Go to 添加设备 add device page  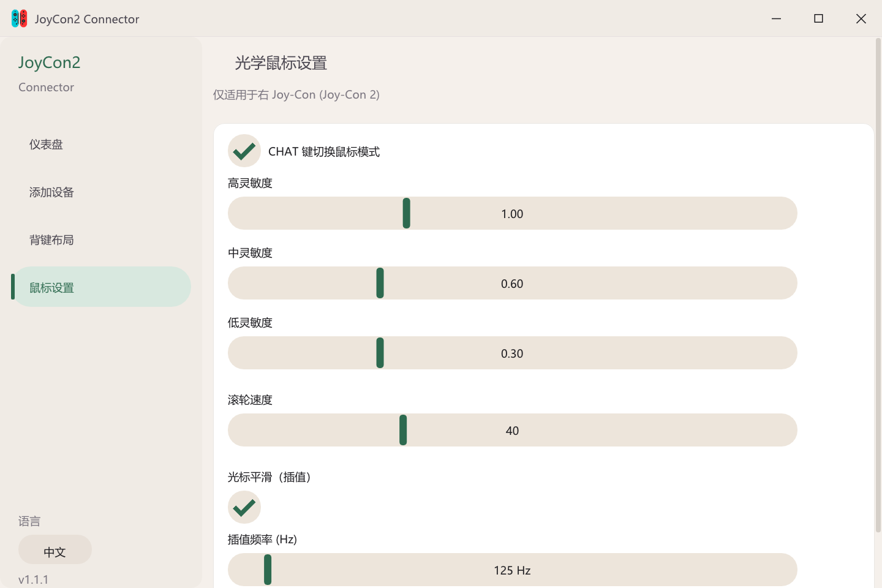102,192
